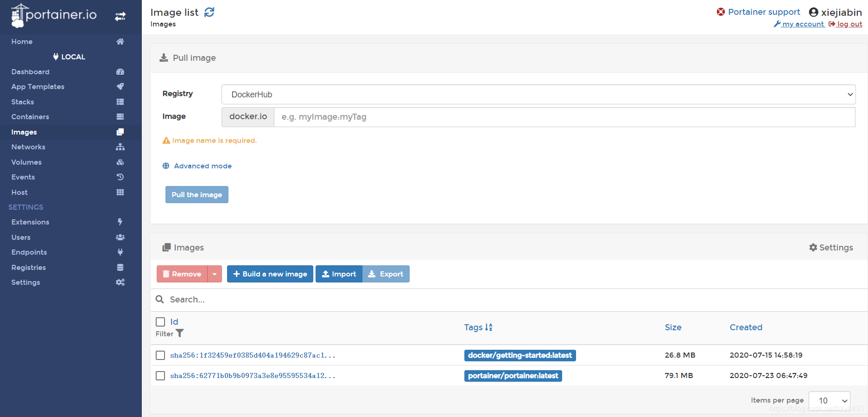Click the Users group icon
The height and width of the screenshot is (417, 868).
click(x=120, y=237)
